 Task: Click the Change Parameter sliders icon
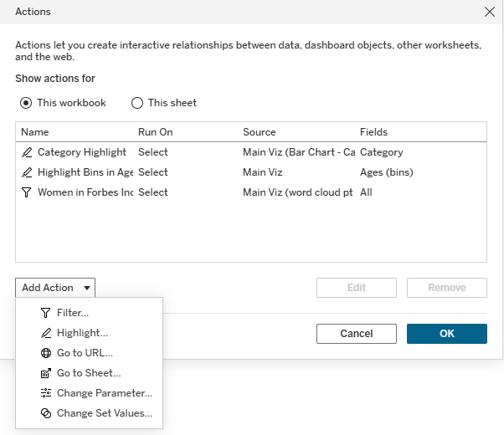pos(46,393)
